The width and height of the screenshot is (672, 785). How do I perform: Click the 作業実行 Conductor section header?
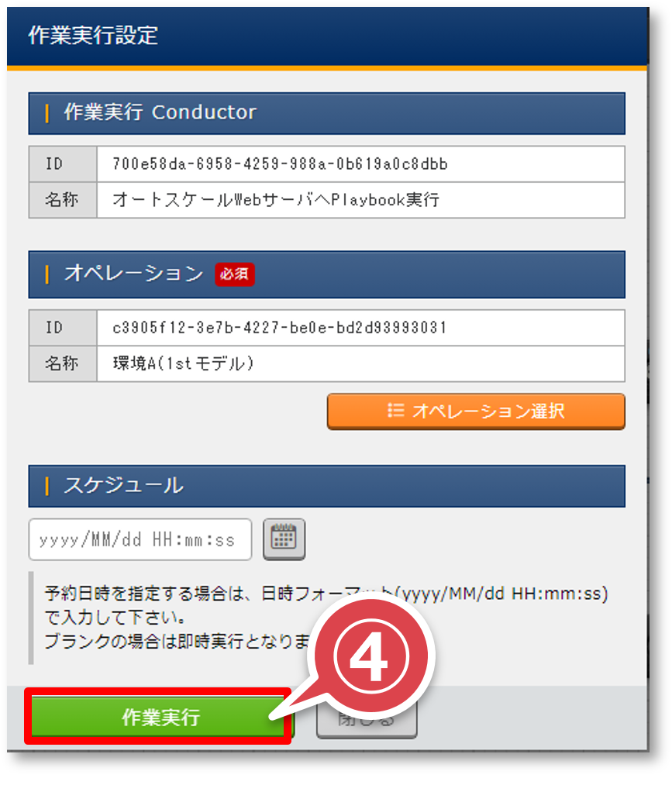(x=326, y=113)
